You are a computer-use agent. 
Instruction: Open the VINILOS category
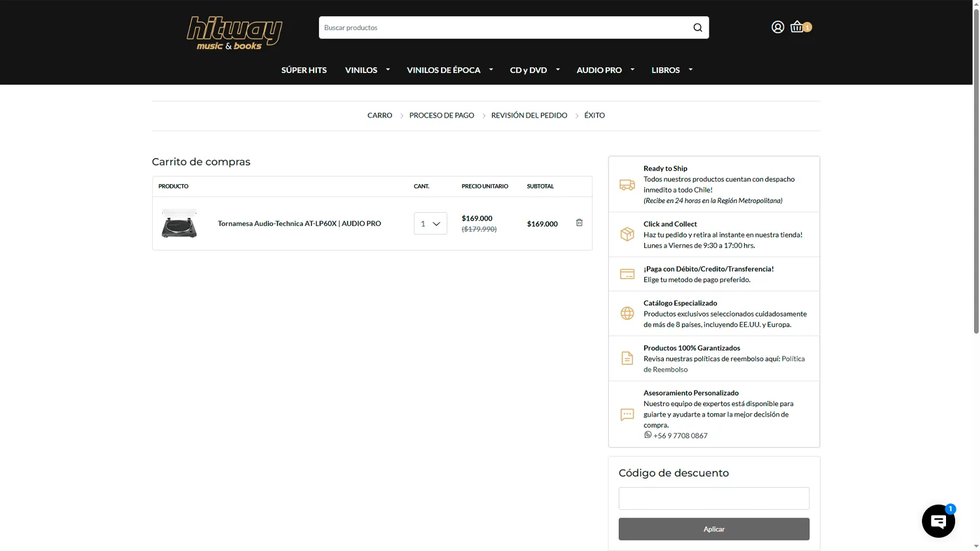(x=361, y=70)
